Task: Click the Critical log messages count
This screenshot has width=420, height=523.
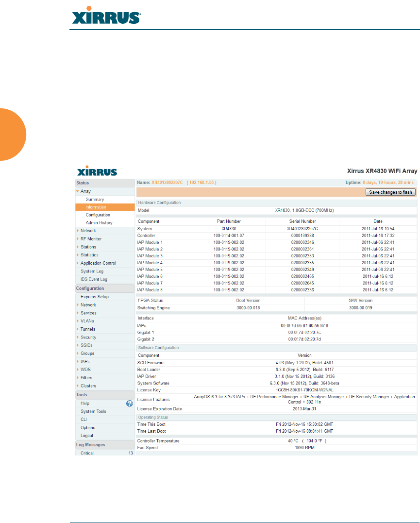Action: coord(131,453)
